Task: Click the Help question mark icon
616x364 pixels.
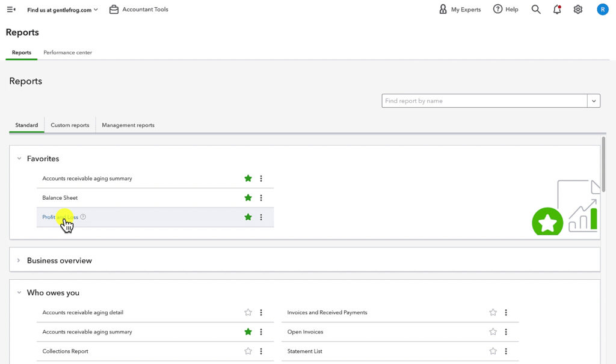Action: 497,10
